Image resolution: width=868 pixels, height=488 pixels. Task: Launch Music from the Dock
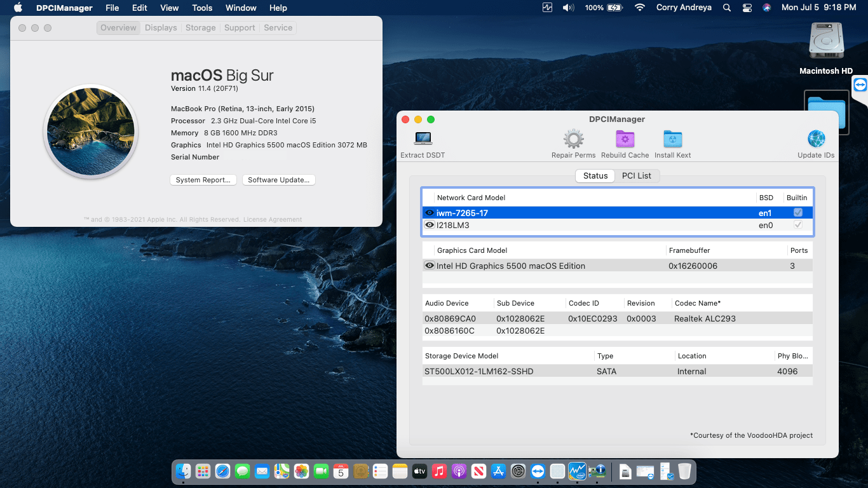click(439, 471)
